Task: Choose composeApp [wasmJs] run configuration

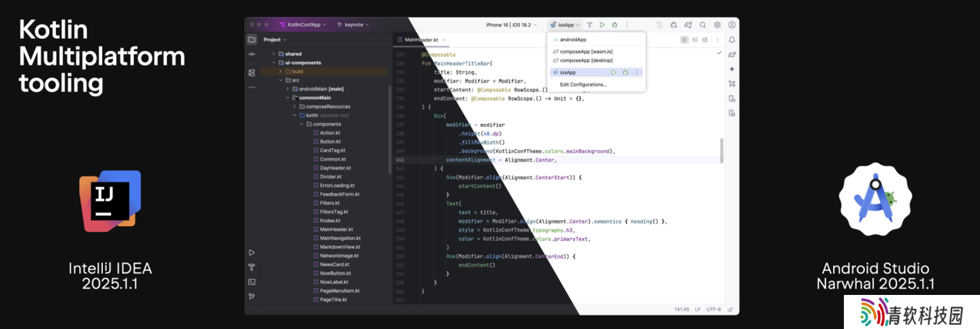Action: pyautogui.click(x=597, y=52)
